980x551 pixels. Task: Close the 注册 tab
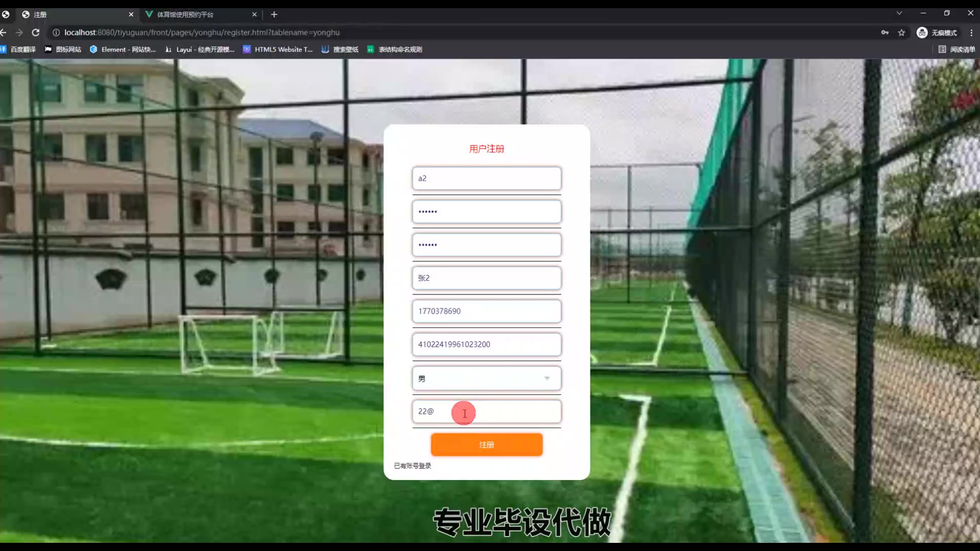pyautogui.click(x=131, y=14)
